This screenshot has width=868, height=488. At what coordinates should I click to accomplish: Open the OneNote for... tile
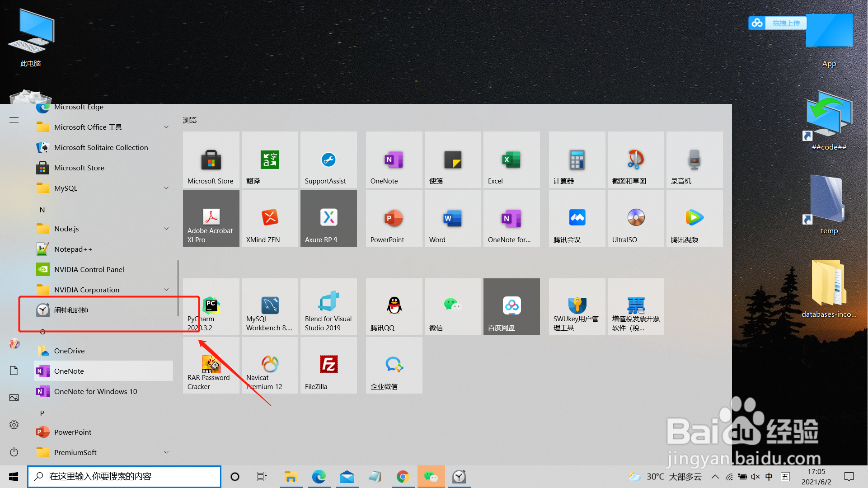click(511, 218)
